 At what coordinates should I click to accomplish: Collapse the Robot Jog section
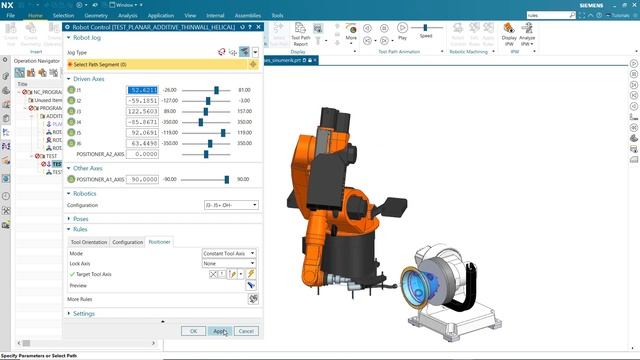pyautogui.click(x=69, y=38)
